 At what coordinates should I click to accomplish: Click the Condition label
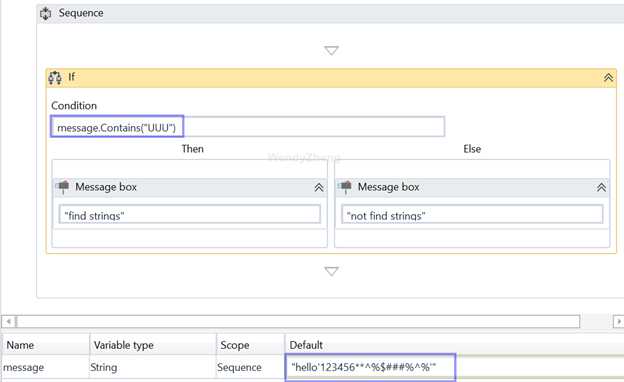74,106
